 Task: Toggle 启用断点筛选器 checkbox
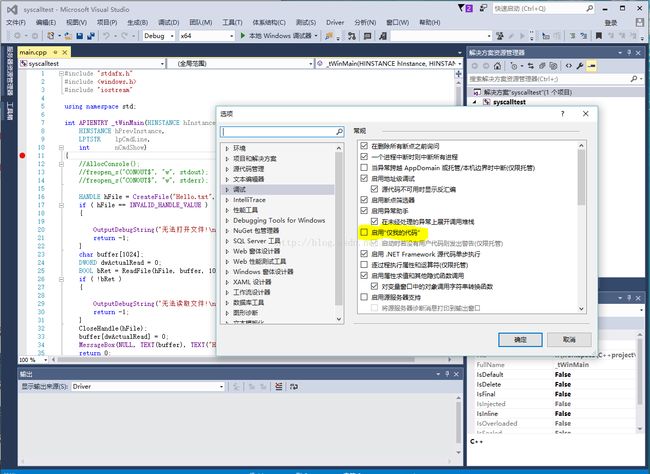[364, 200]
